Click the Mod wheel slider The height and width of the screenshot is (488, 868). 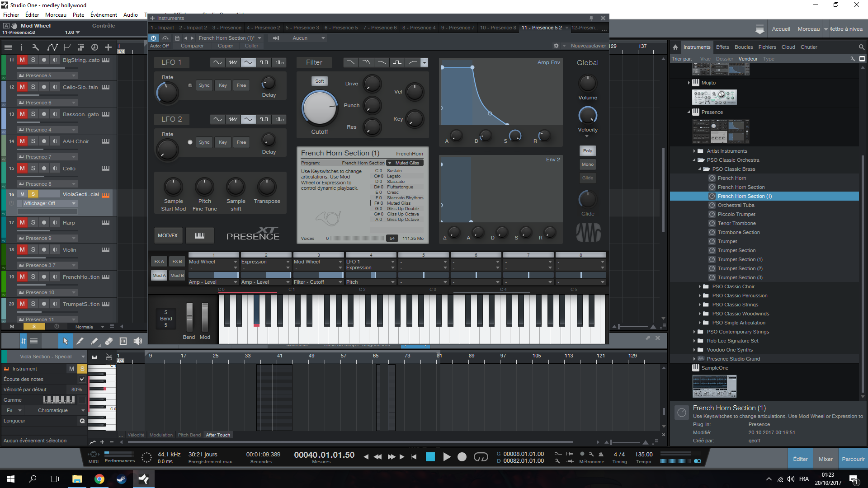coord(205,317)
